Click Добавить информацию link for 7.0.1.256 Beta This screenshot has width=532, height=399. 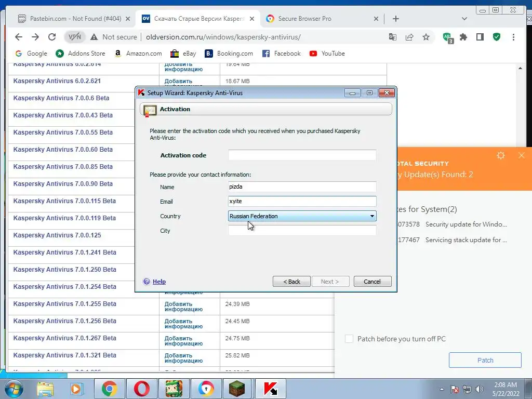(183, 324)
